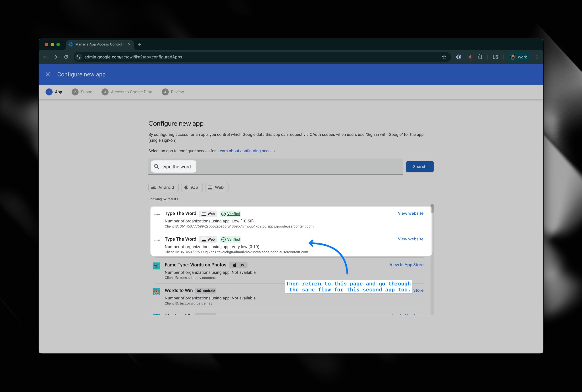Screen dimensions: 582x392
Task: Reload the admin page
Action: 66,57
